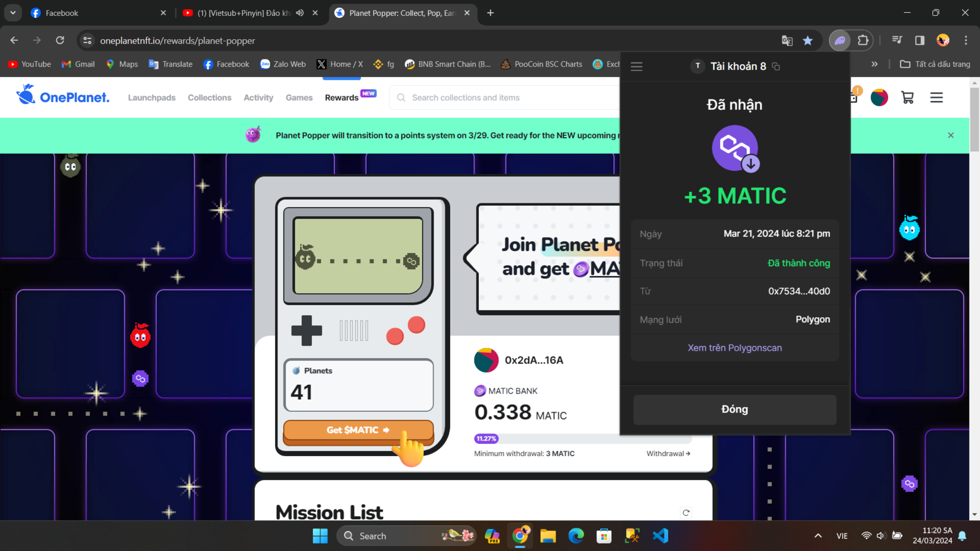Viewport: 980px width, 551px height.
Task: Open Visual Studio Code from the taskbar
Action: pos(660,536)
